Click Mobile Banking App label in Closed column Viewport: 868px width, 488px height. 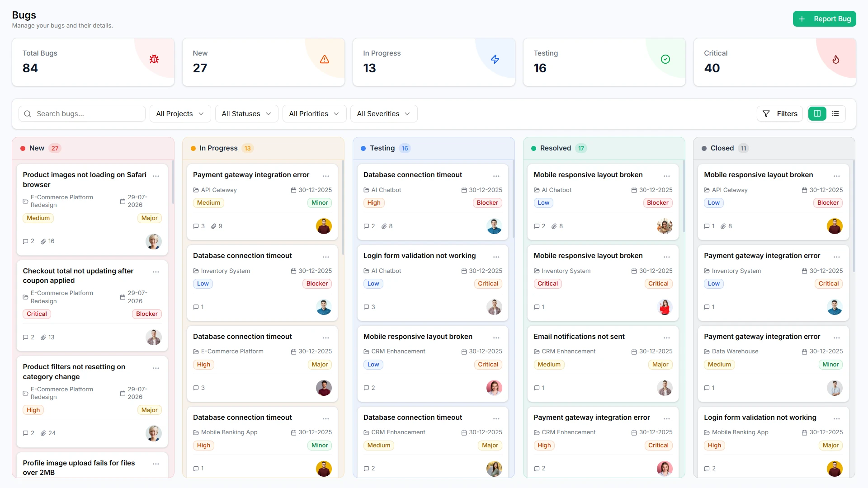coord(740,432)
